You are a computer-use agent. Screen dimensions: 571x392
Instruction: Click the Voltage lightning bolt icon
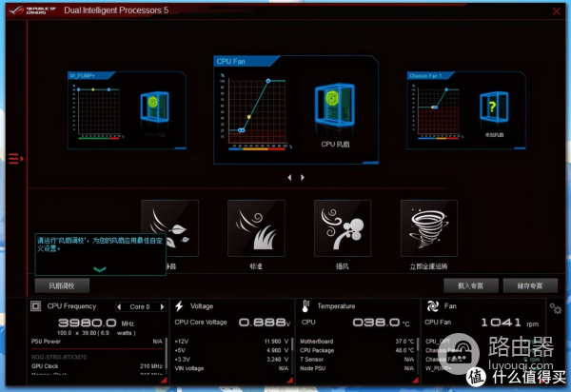[x=179, y=306]
